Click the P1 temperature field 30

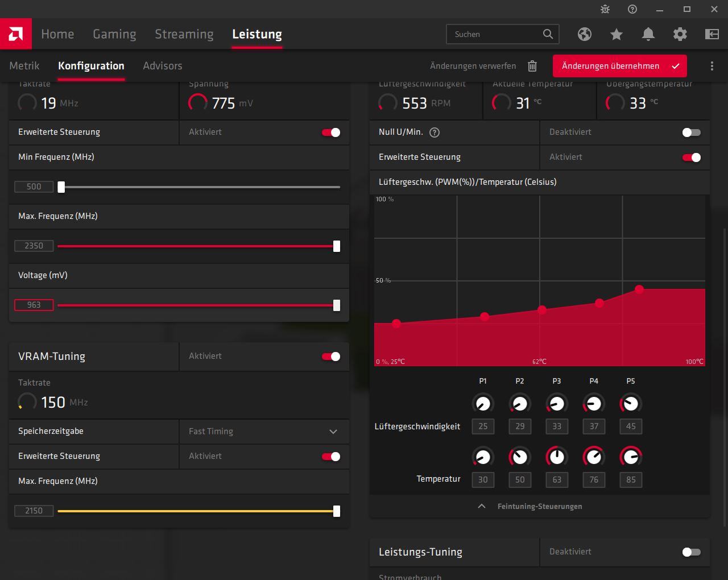483,480
